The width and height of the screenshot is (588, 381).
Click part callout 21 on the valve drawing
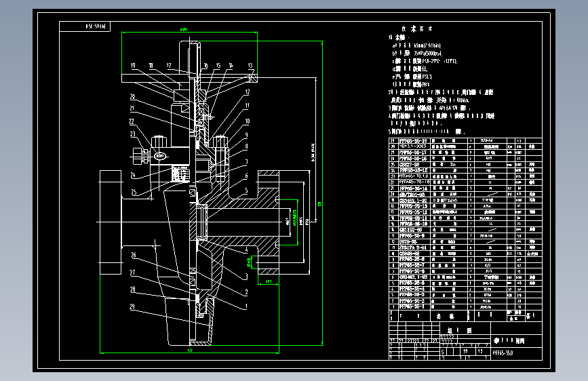pyautogui.click(x=132, y=108)
